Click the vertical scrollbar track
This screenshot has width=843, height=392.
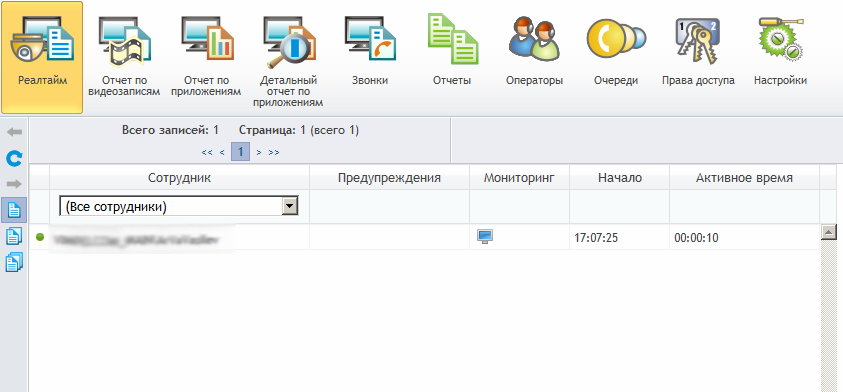[x=829, y=316]
